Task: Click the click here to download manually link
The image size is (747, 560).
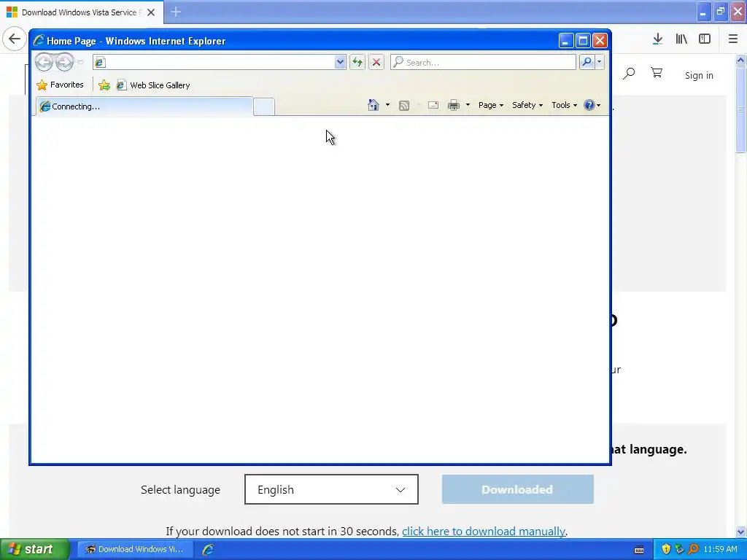Action: click(x=484, y=531)
